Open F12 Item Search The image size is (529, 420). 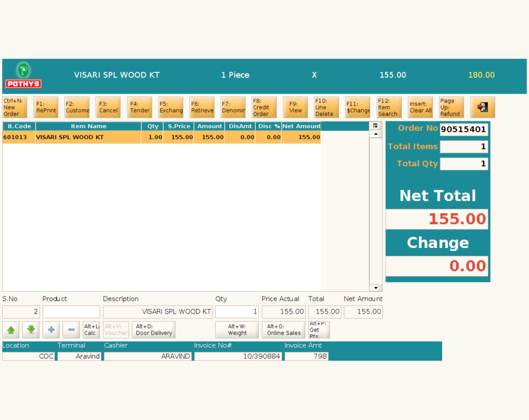point(389,107)
